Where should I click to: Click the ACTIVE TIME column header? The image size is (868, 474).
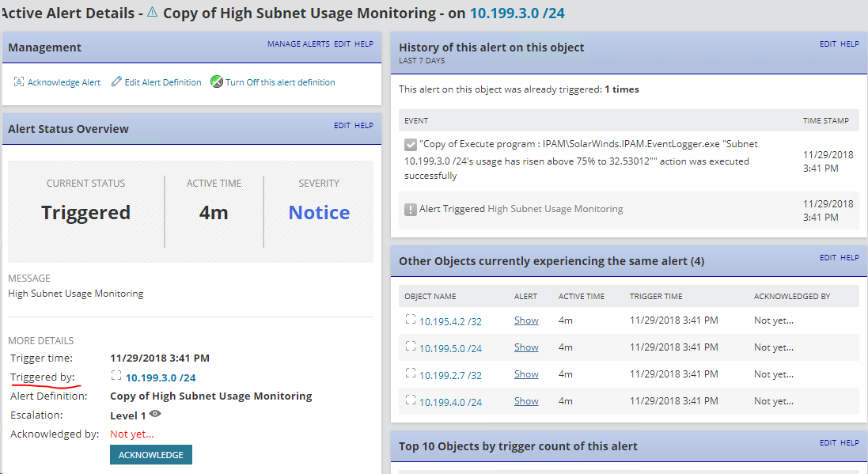pyautogui.click(x=582, y=296)
